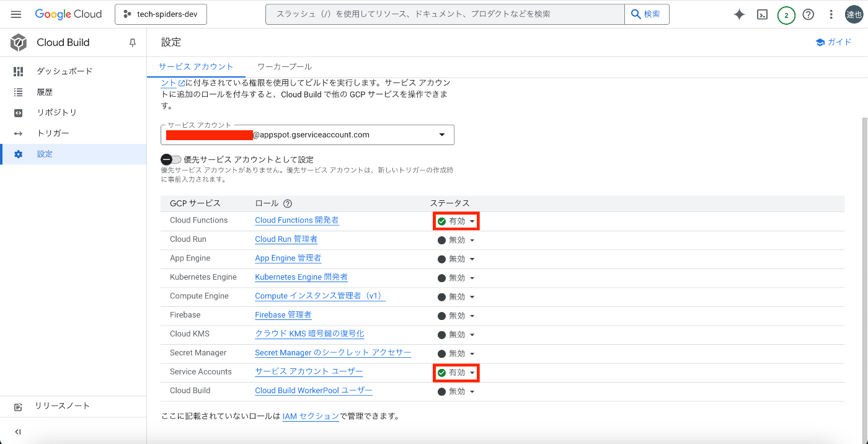Open Cloud Build WorkerPool status dropdown
The image size is (868, 444).
click(x=456, y=392)
